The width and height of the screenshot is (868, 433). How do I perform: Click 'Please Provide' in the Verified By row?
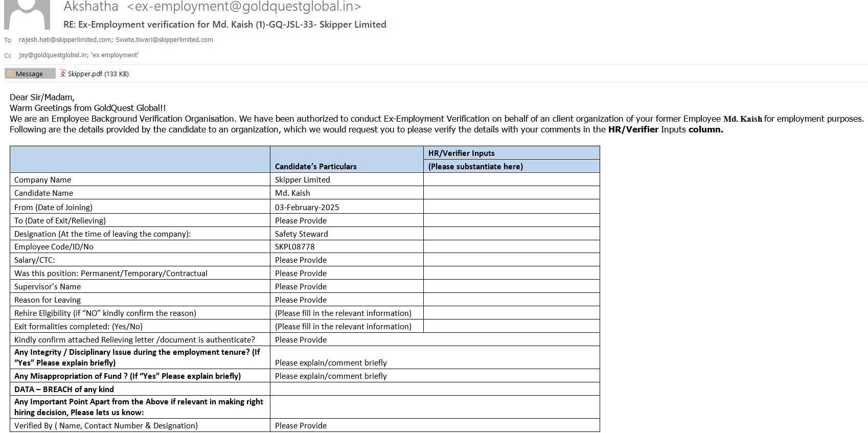click(301, 425)
